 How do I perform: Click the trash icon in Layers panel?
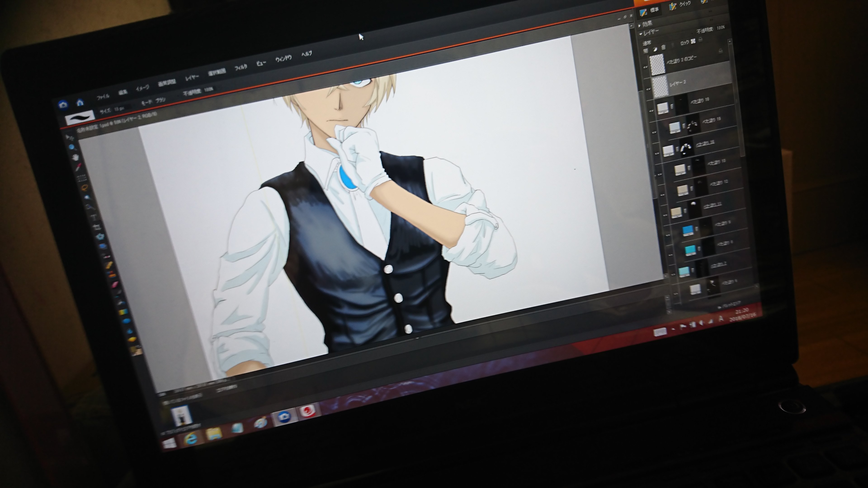pos(663,47)
